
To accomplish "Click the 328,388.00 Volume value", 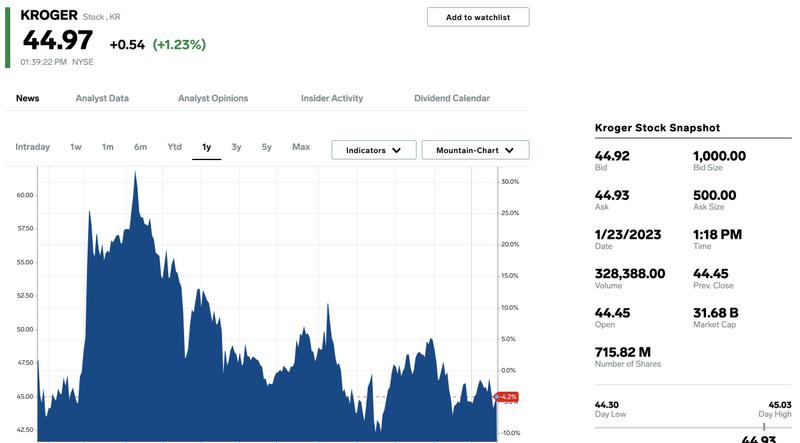I will [630, 274].
